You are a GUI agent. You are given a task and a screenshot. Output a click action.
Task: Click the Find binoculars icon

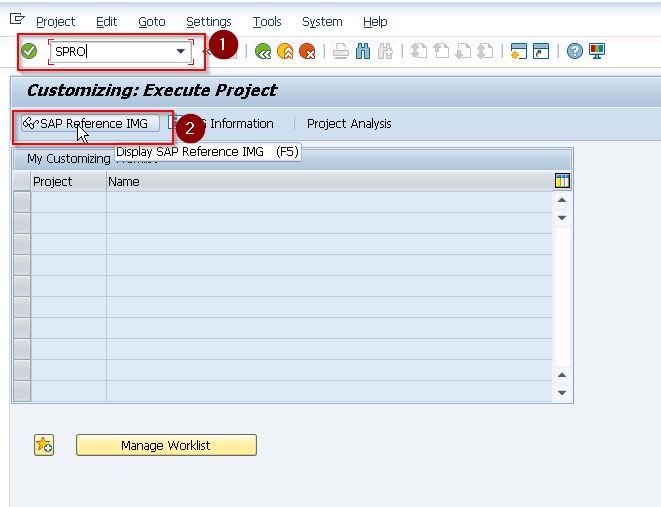(x=363, y=51)
